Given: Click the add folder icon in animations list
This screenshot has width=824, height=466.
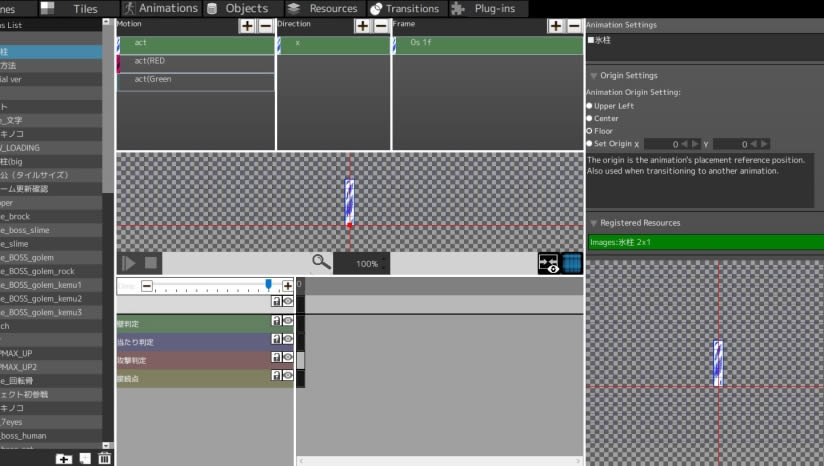Looking at the screenshot, I should pyautogui.click(x=64, y=458).
